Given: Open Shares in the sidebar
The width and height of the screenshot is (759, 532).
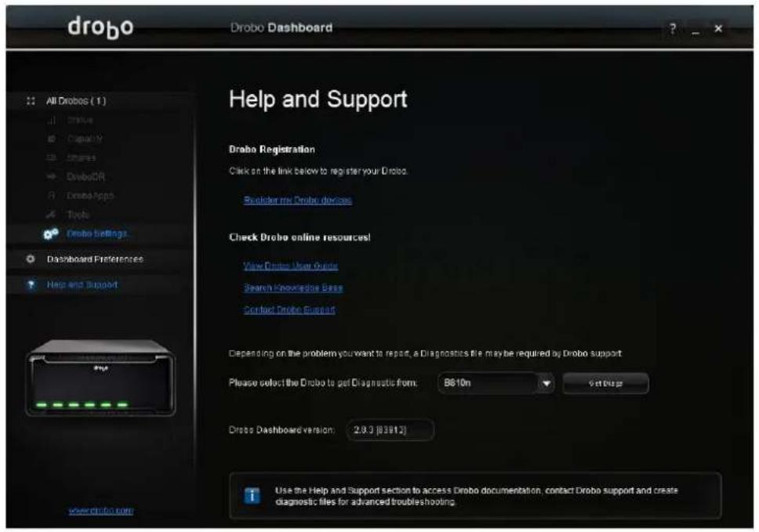Looking at the screenshot, I should coord(82,157).
